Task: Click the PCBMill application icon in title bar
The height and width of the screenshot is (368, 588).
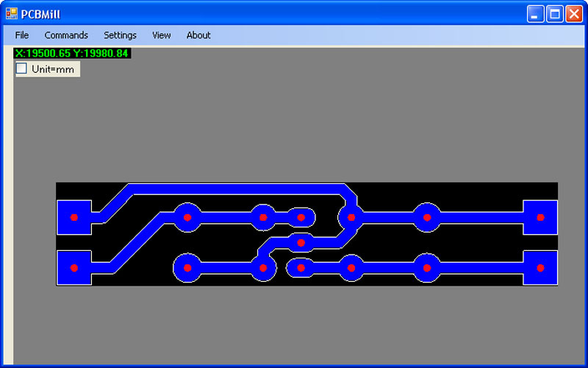Action: [x=11, y=13]
